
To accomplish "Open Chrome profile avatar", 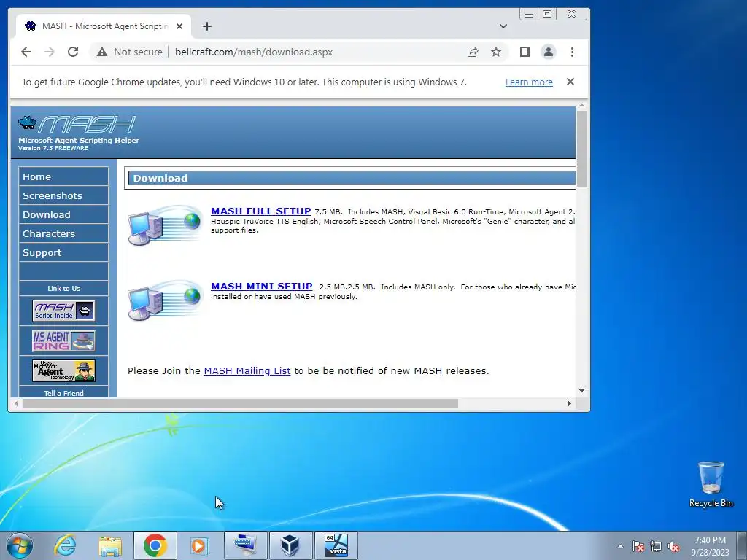I will tap(549, 52).
